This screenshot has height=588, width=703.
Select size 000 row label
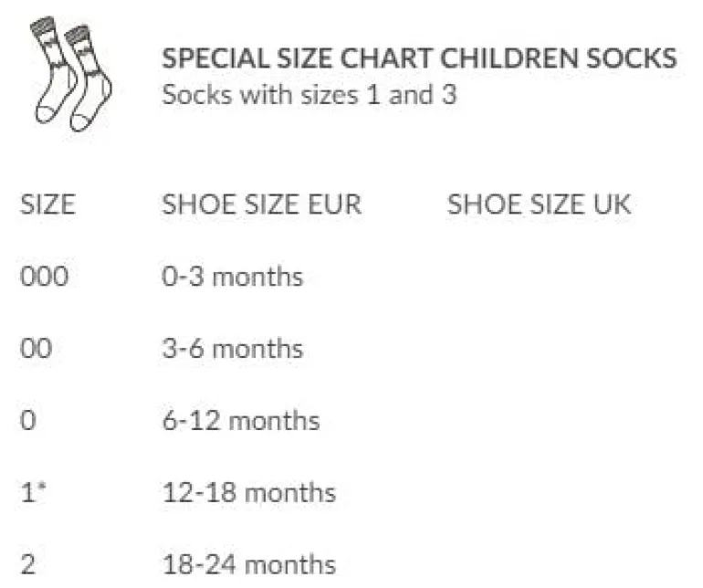pyautogui.click(x=45, y=277)
